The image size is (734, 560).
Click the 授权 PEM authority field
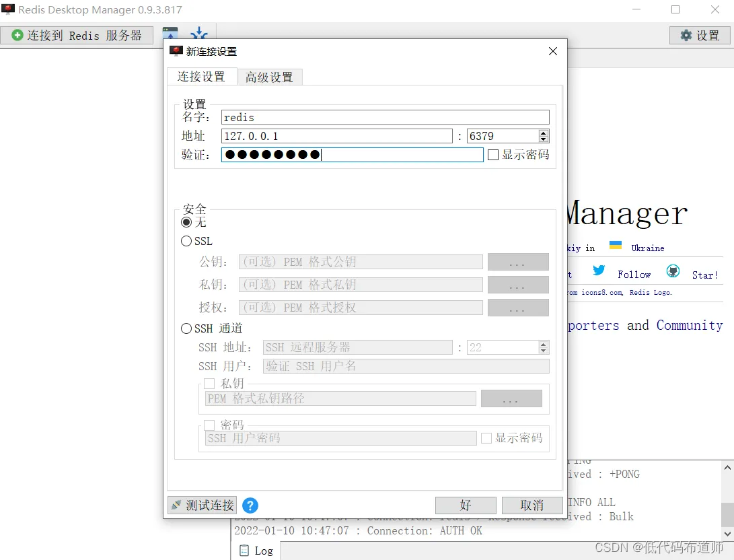point(361,308)
